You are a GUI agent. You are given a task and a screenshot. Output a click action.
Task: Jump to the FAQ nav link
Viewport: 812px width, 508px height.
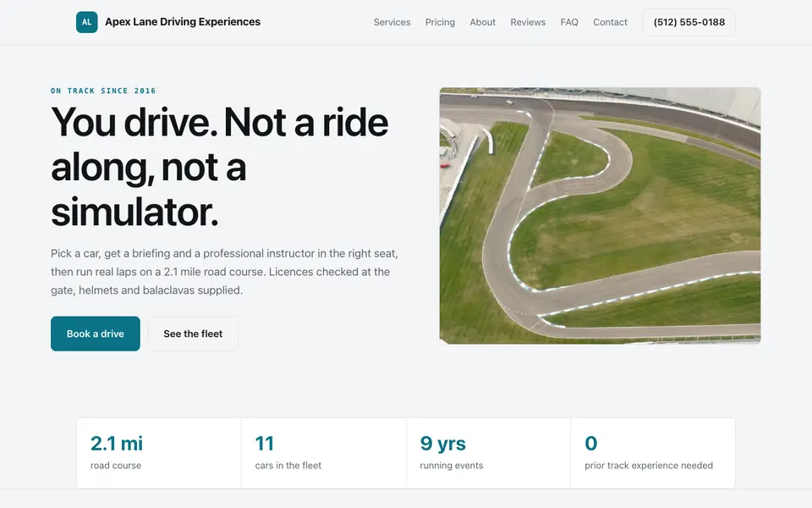click(569, 22)
